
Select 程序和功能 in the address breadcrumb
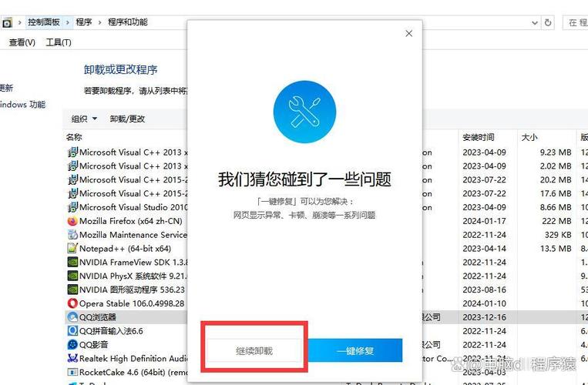coord(128,22)
